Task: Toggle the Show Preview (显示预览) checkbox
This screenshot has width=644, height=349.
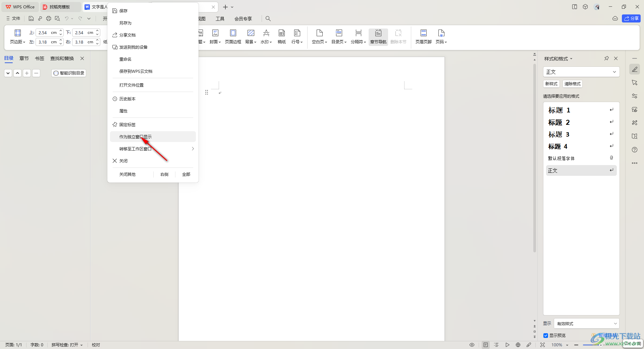Action: (x=546, y=336)
